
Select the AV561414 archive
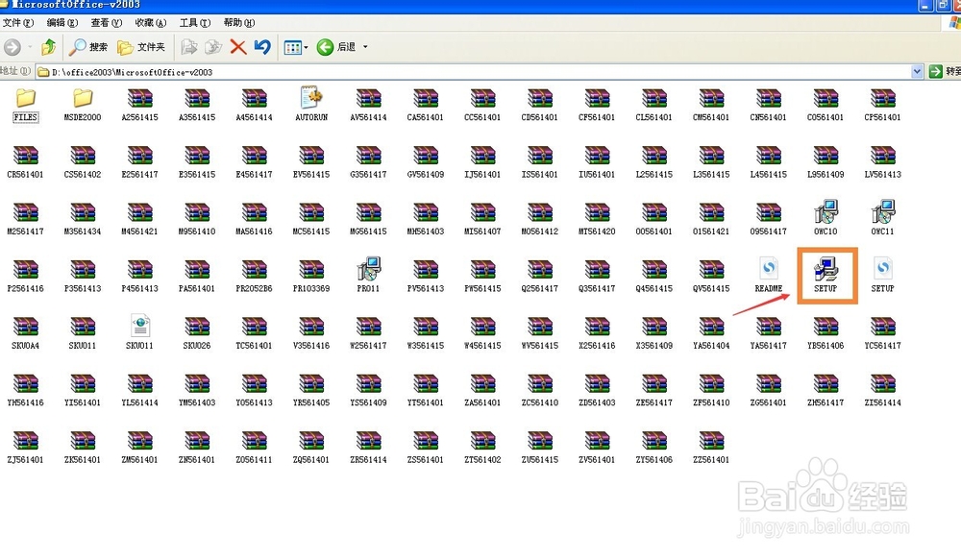368,106
